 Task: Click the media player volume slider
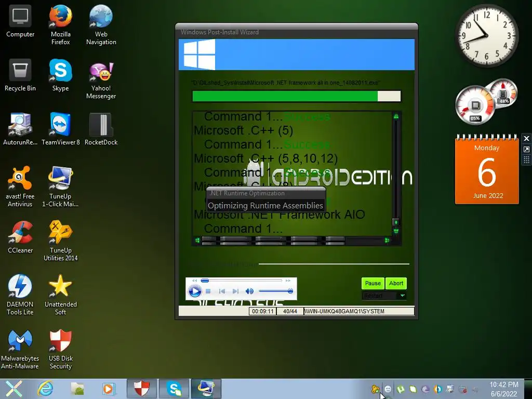point(275,291)
